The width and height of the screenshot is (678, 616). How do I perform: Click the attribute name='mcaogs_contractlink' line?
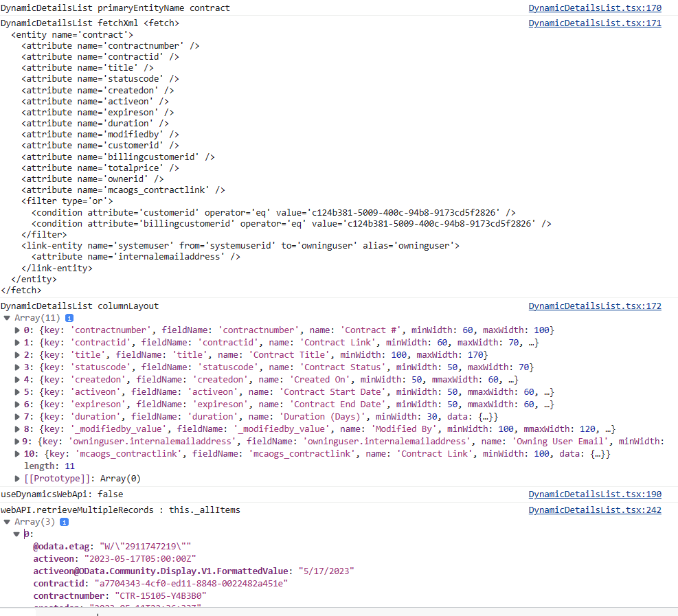[x=123, y=190]
